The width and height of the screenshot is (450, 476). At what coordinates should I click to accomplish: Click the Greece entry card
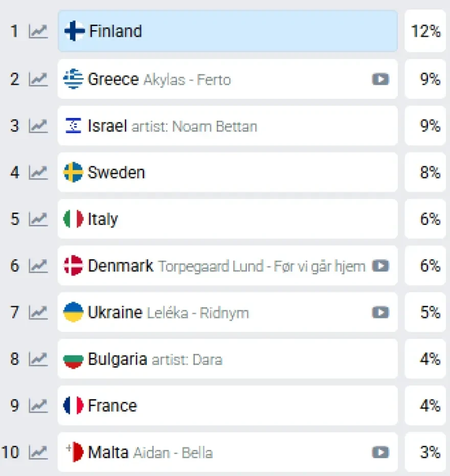click(x=228, y=79)
